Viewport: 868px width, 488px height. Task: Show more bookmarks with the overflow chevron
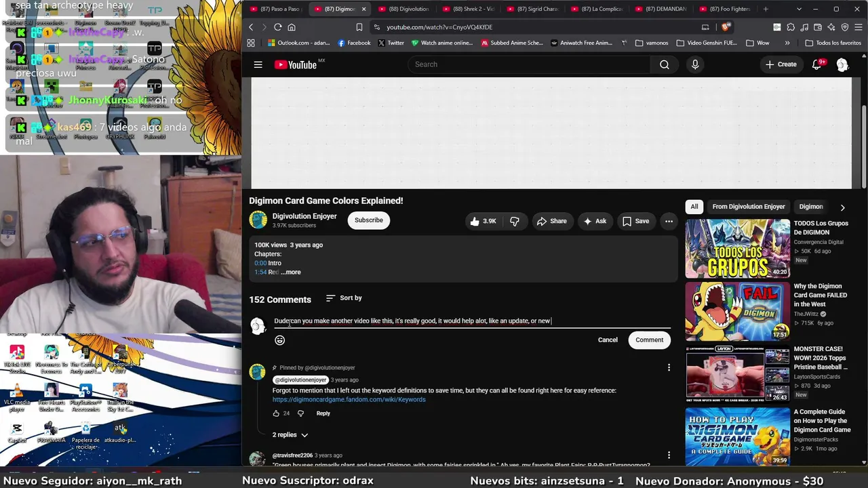[787, 43]
